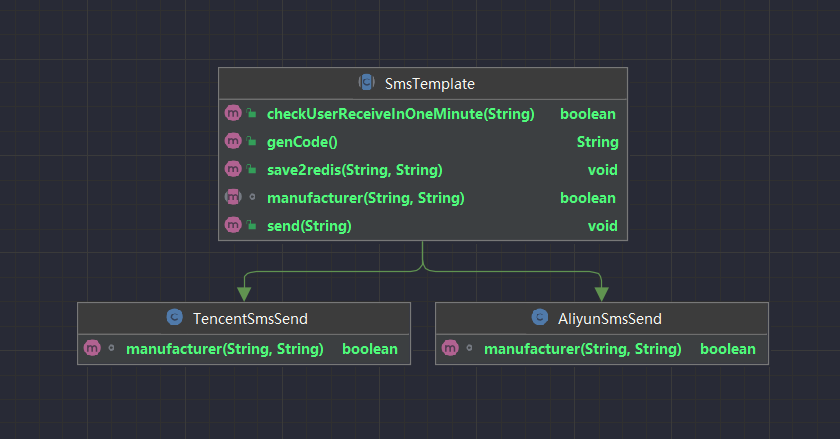Select save2redis(String, String) method

(x=355, y=170)
